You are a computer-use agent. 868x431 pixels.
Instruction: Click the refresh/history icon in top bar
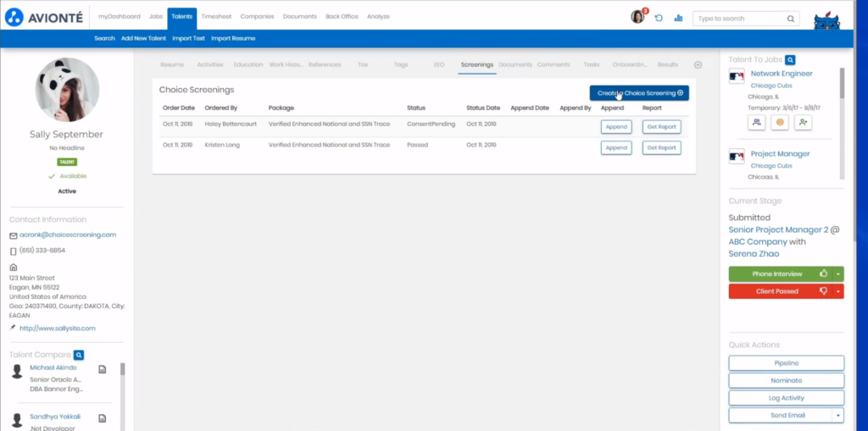(659, 18)
